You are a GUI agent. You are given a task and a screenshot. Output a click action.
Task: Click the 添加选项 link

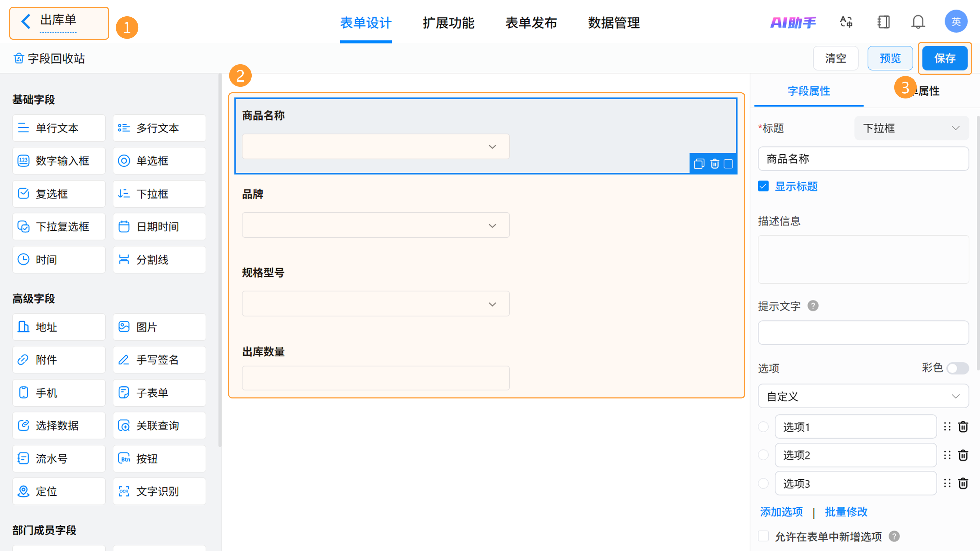click(x=781, y=512)
